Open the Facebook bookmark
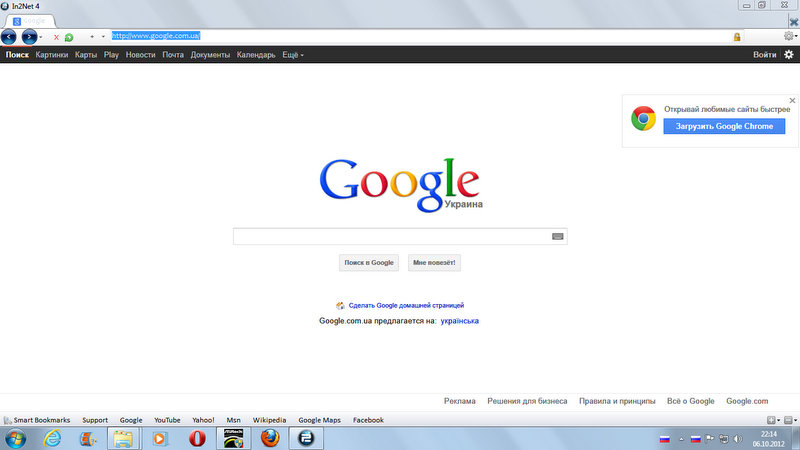Viewport: 800px width, 450px height. click(368, 420)
